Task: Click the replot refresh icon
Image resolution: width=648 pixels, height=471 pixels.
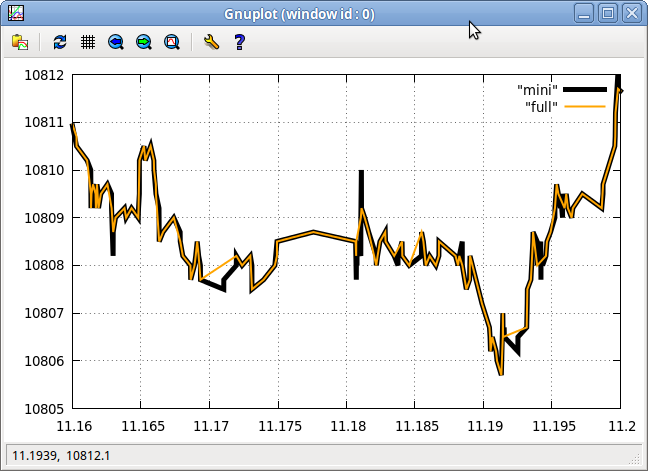Action: tap(60, 42)
